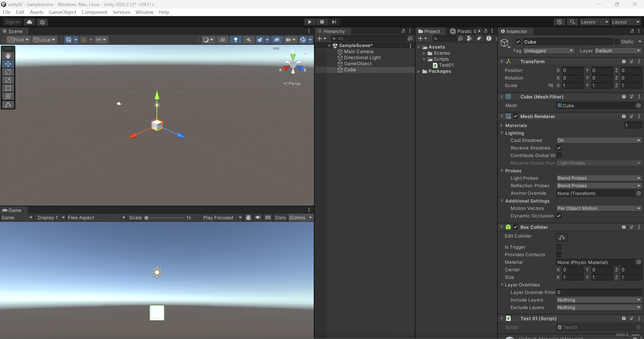Image resolution: width=644 pixels, height=339 pixels.
Task: Toggle the Stats overlay in Game view
Action: [280, 217]
